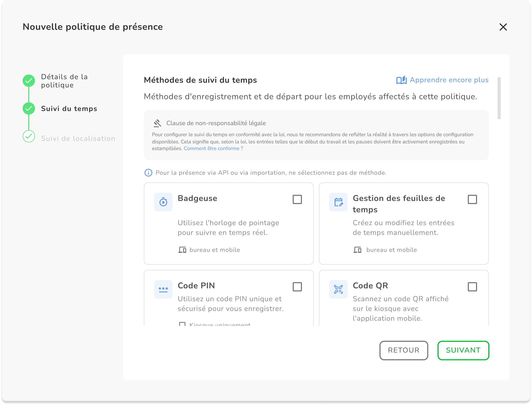Click the Code QR scanner icon

pyautogui.click(x=338, y=289)
